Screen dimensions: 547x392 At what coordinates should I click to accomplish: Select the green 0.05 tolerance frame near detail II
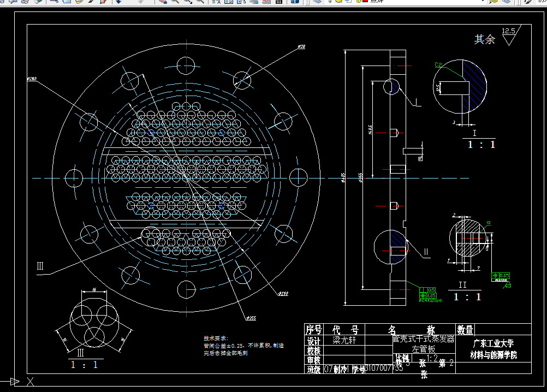click(501, 276)
